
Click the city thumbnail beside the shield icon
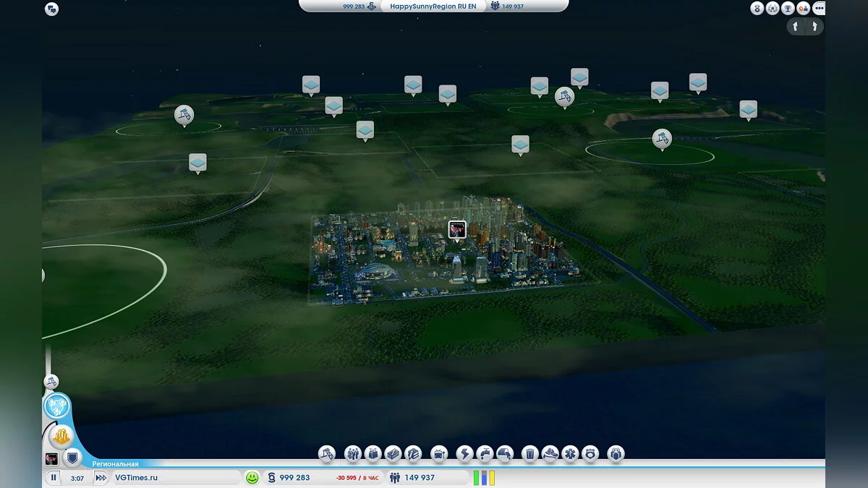point(51,458)
